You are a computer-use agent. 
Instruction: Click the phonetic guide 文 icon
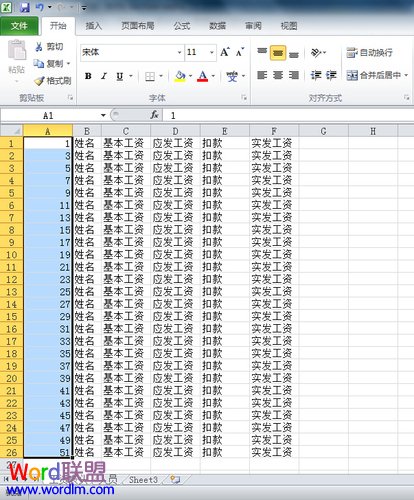point(232,77)
